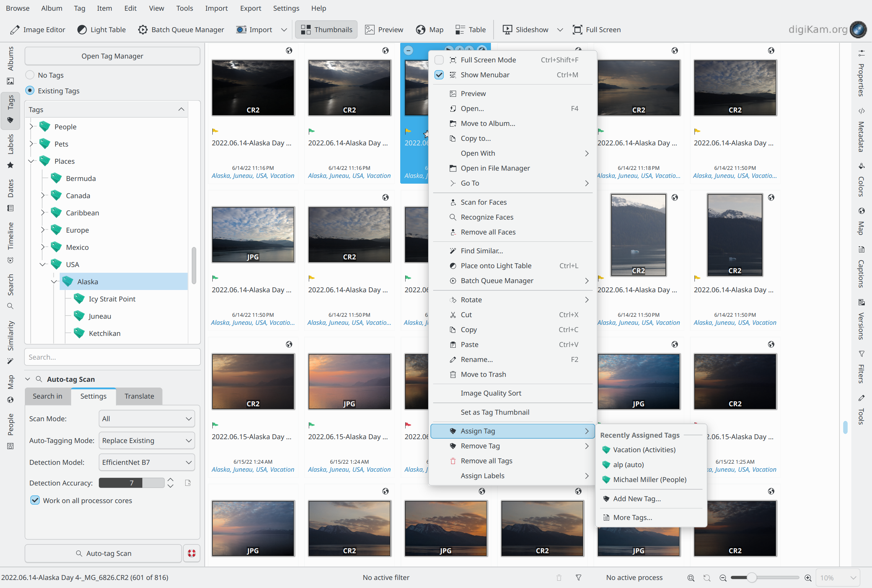
Task: Launch Batch Queue Manager from toolbar
Action: 181,29
